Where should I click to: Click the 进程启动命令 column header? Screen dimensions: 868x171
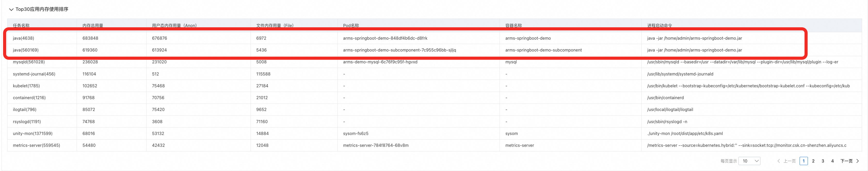[660, 25]
